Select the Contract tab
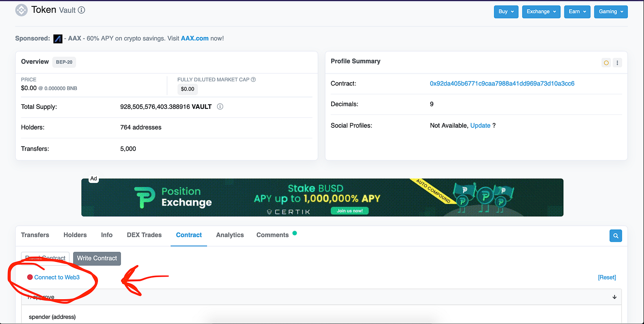Image resolution: width=644 pixels, height=324 pixels. (189, 235)
